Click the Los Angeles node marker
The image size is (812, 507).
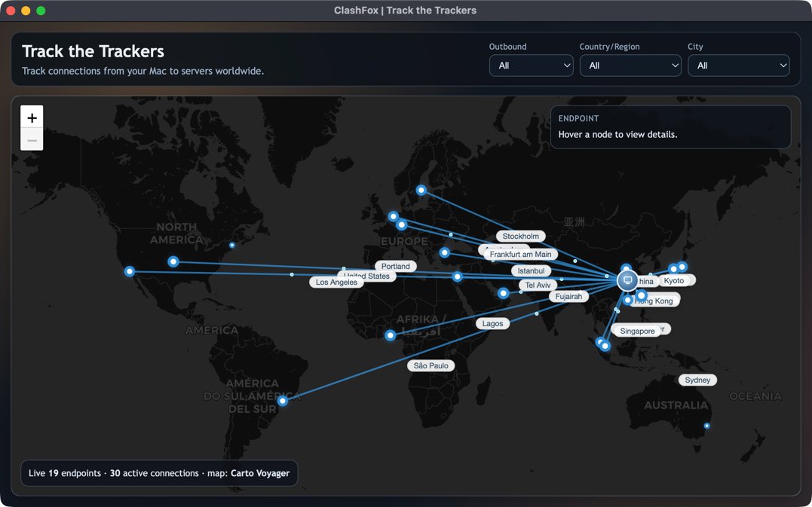(x=129, y=271)
